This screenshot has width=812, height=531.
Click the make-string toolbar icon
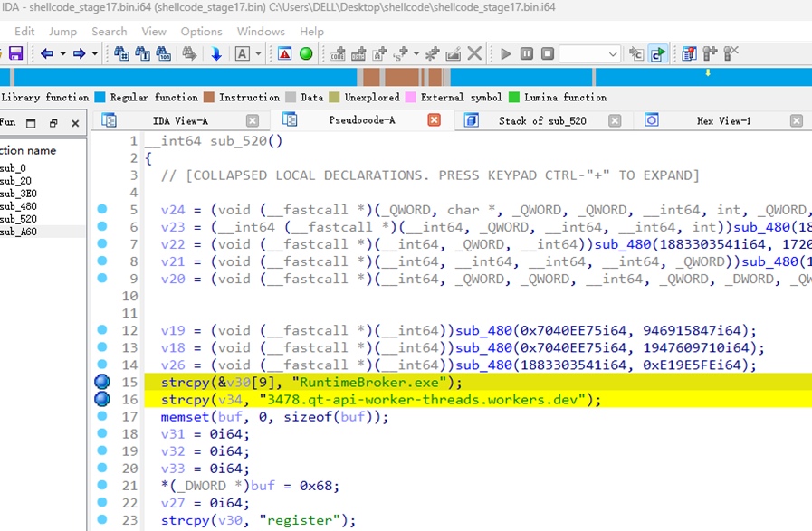coord(379,53)
